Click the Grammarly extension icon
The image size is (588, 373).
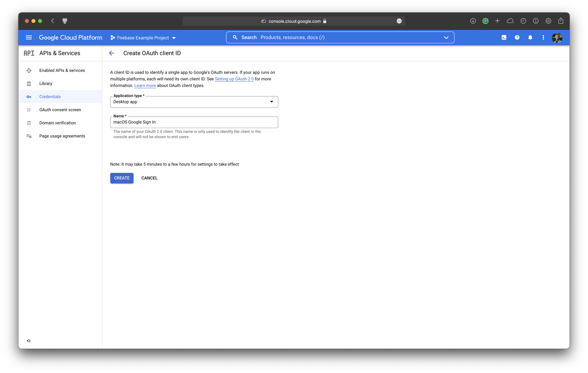(x=485, y=21)
